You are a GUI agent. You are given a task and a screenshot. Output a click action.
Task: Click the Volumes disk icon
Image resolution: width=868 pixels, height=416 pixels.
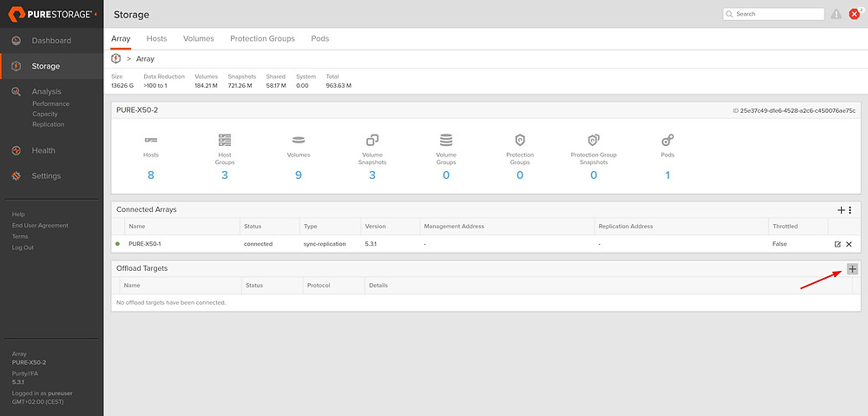click(x=299, y=140)
